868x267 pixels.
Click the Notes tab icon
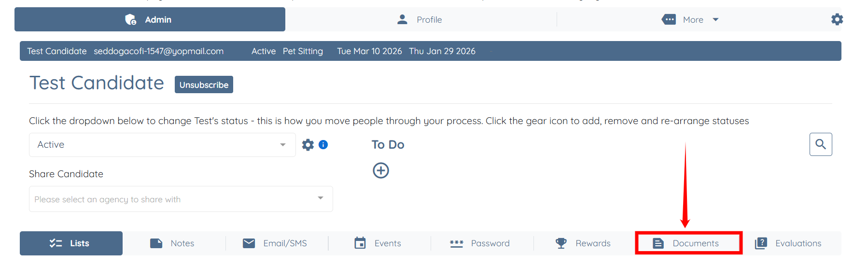tap(156, 243)
